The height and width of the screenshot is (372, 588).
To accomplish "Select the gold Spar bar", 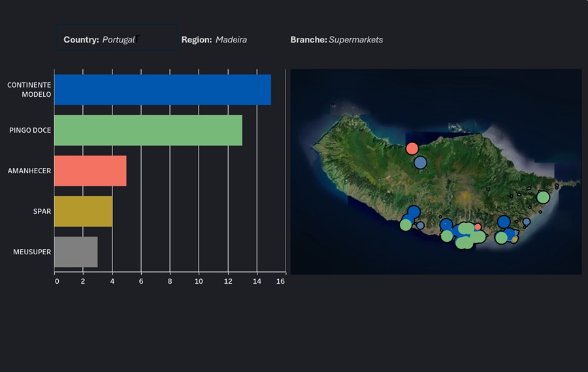I will point(83,211).
